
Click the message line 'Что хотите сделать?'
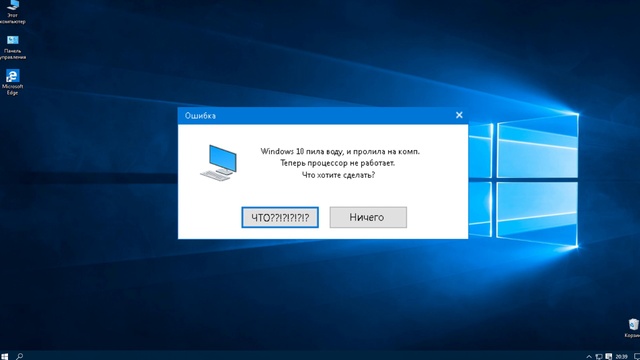tap(338, 175)
